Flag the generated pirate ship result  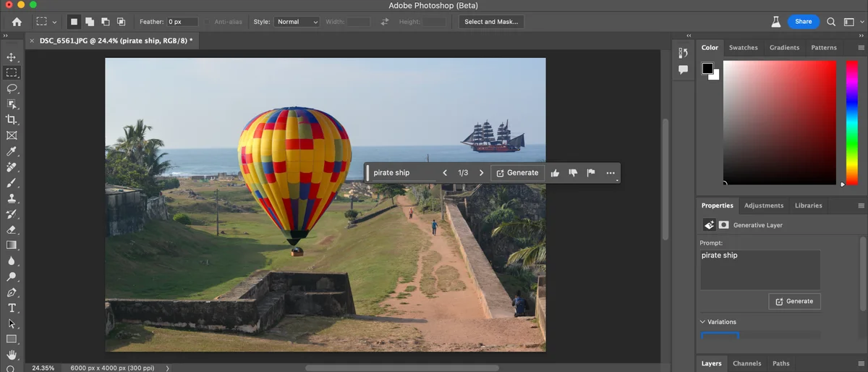point(590,173)
